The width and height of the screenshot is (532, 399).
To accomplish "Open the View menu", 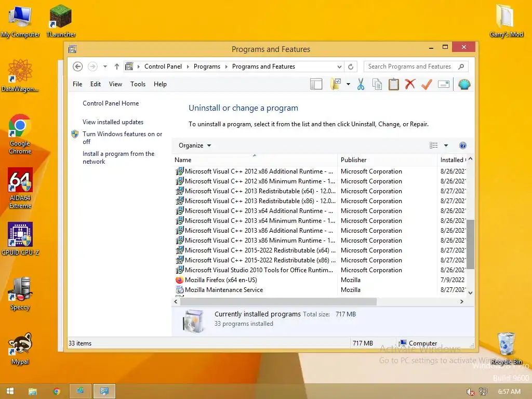I will point(115,84).
